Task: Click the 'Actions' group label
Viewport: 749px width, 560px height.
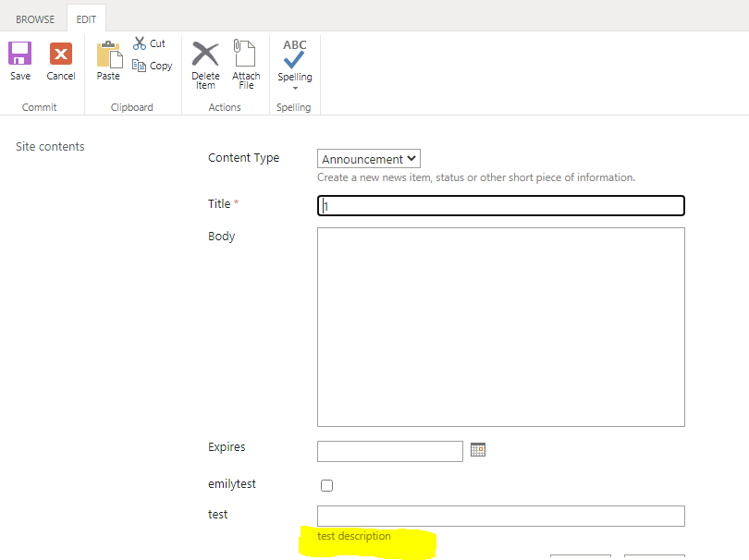Action: (x=225, y=107)
